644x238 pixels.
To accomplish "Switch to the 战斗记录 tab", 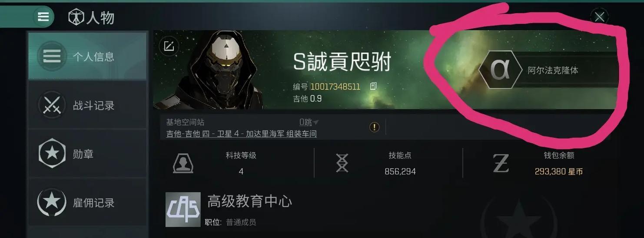I will pos(87,105).
